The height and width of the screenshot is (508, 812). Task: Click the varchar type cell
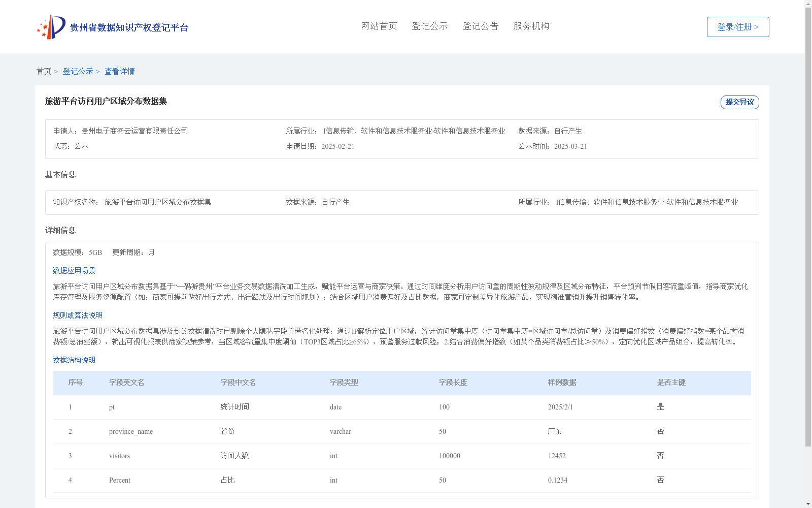[341, 432]
